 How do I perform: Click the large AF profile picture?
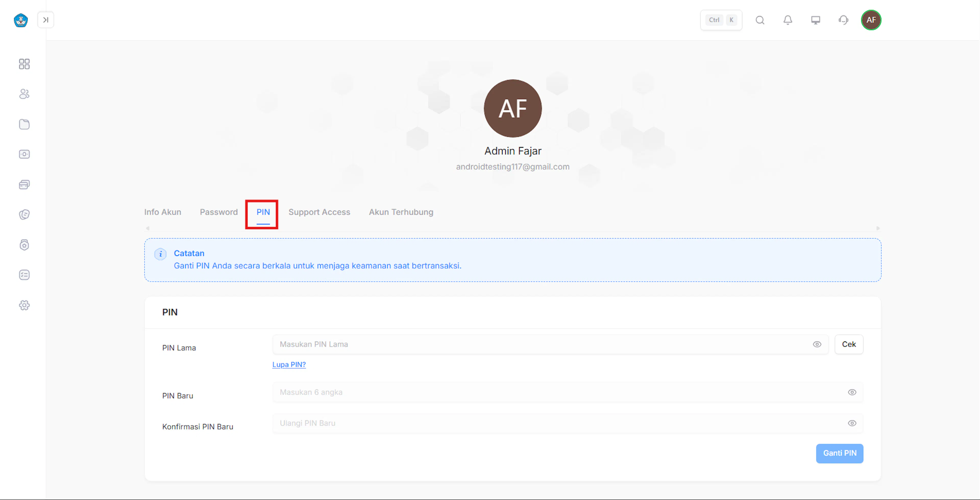click(x=513, y=109)
